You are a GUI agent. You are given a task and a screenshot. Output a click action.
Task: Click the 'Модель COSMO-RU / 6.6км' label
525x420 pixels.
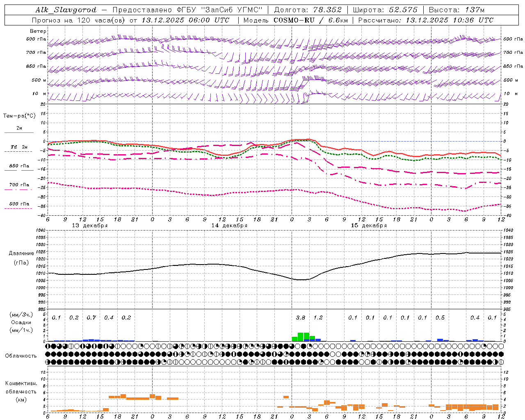(296, 20)
